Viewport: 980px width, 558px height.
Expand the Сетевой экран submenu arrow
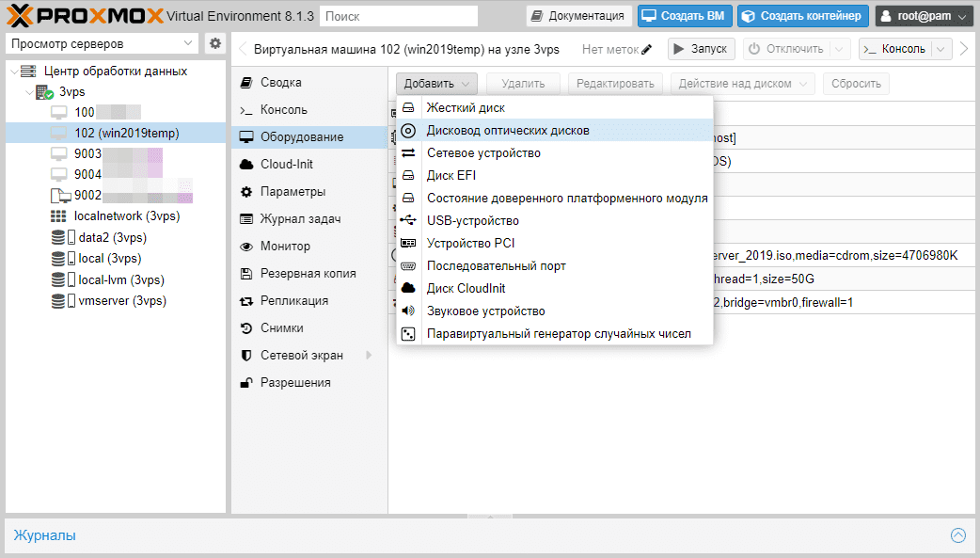coord(369,356)
